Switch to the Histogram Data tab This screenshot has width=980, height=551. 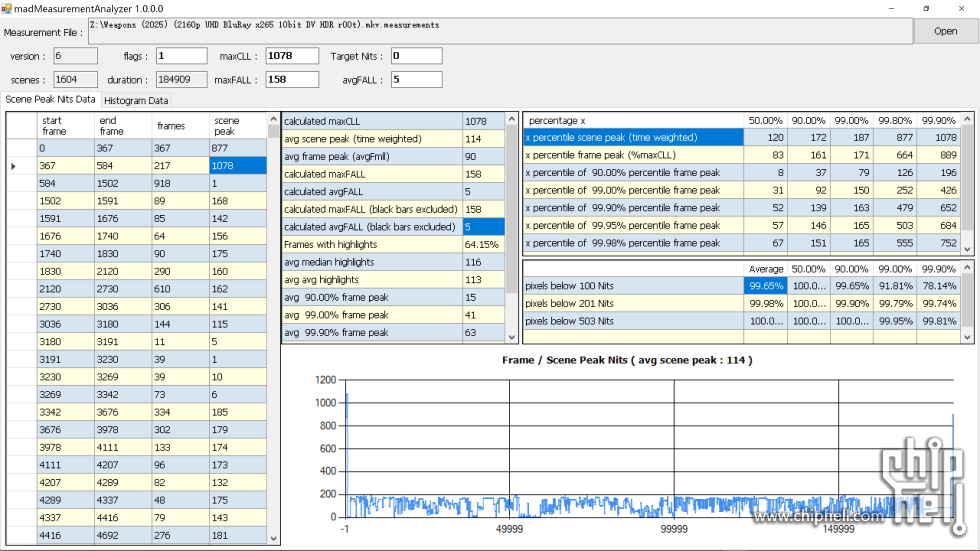136,101
